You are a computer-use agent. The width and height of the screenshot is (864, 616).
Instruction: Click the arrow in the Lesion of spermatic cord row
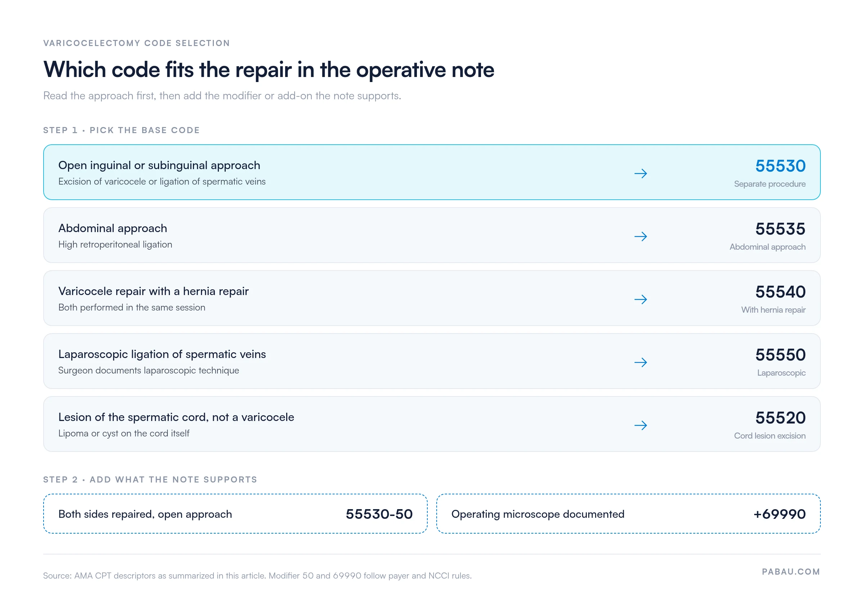pos(640,426)
